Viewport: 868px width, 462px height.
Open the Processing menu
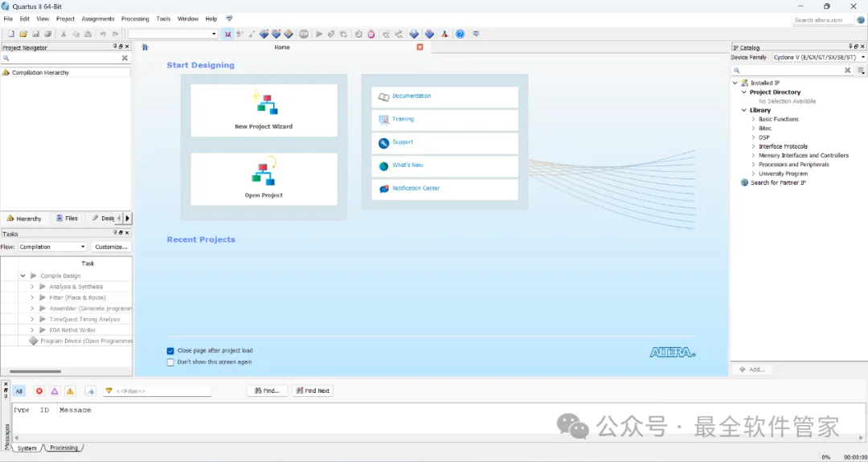point(135,18)
